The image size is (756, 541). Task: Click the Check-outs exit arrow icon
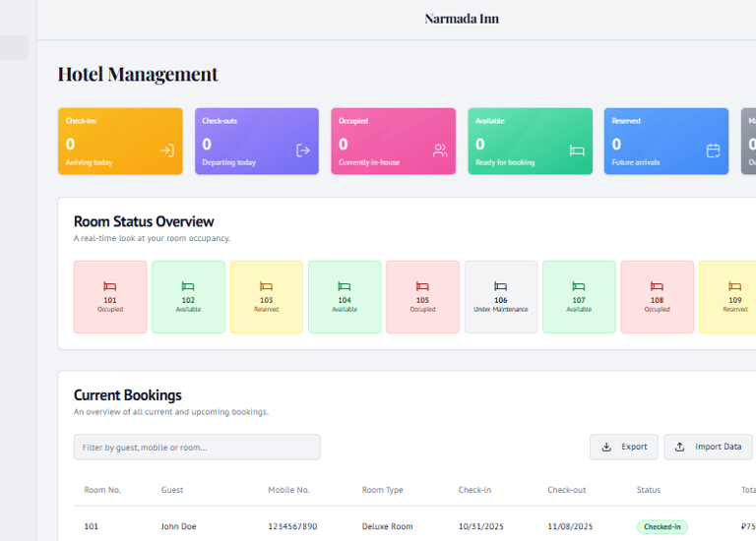303,150
